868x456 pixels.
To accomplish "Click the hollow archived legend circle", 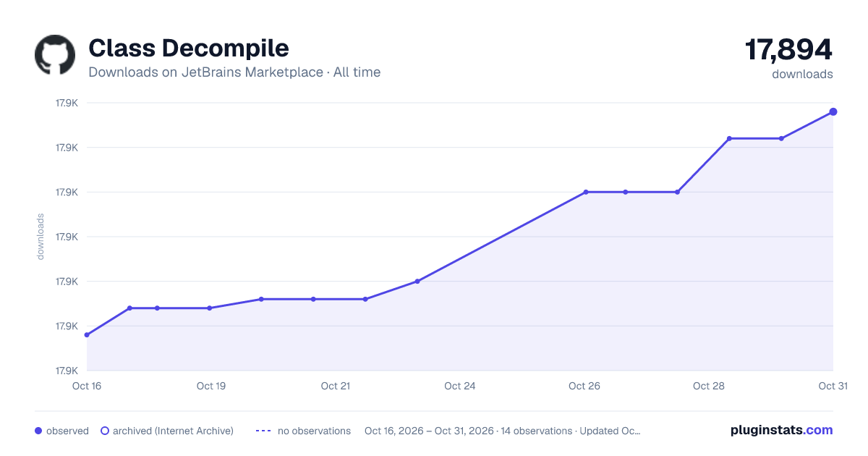I will pos(104,431).
